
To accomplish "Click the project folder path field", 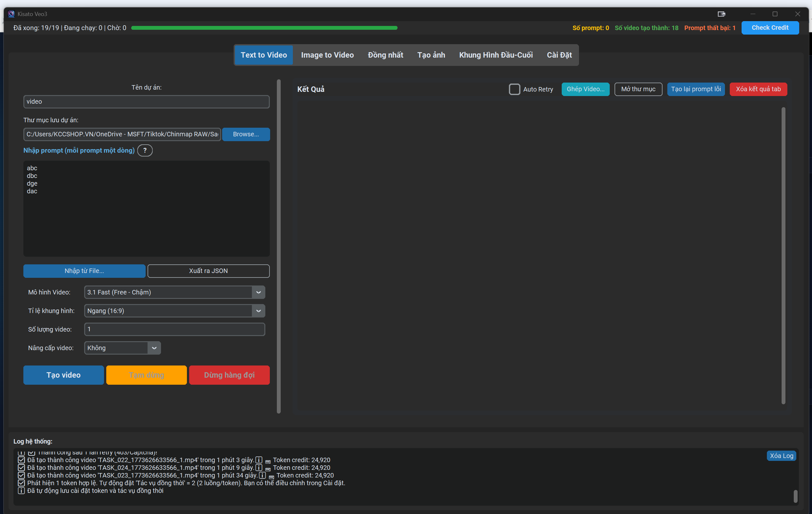I will tap(122, 134).
